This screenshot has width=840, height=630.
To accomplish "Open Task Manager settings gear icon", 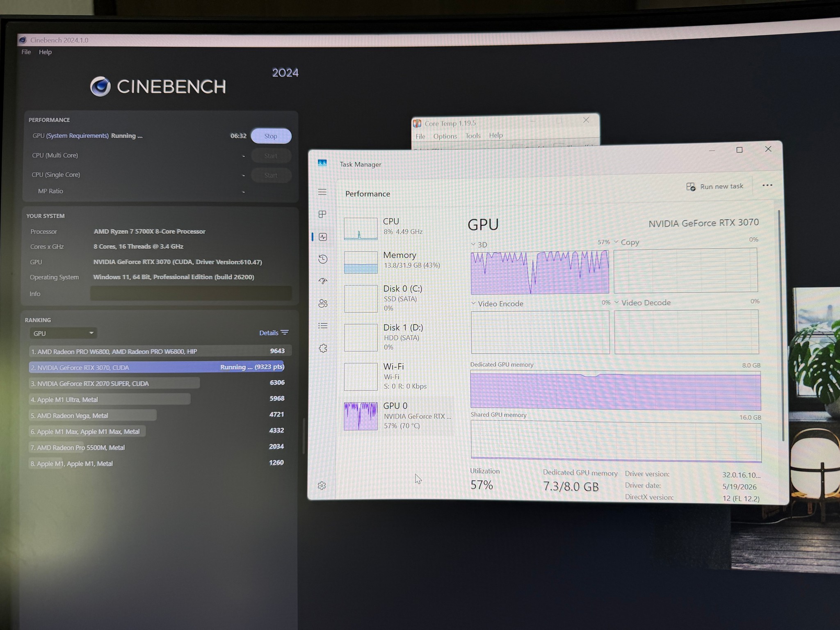I will click(x=322, y=486).
